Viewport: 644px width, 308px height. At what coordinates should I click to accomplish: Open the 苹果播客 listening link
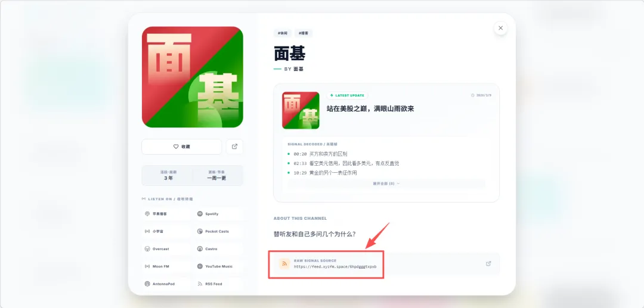(166, 214)
